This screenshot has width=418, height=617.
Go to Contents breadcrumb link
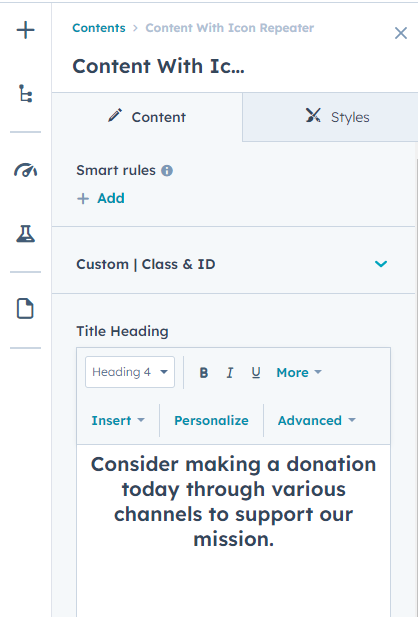99,28
